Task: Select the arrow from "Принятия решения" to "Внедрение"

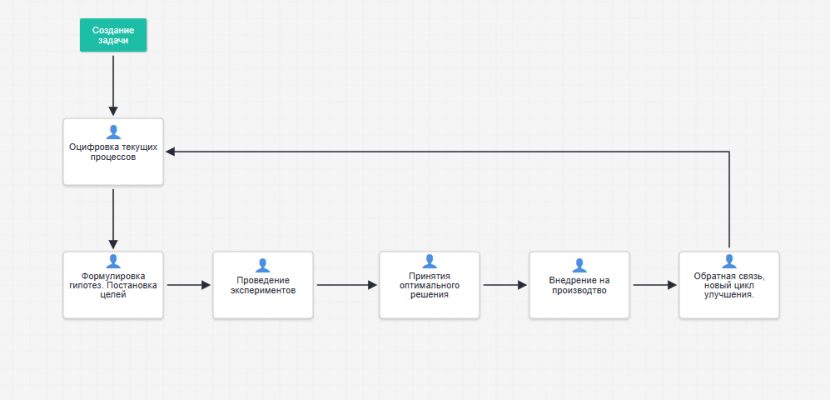Action: [504, 285]
